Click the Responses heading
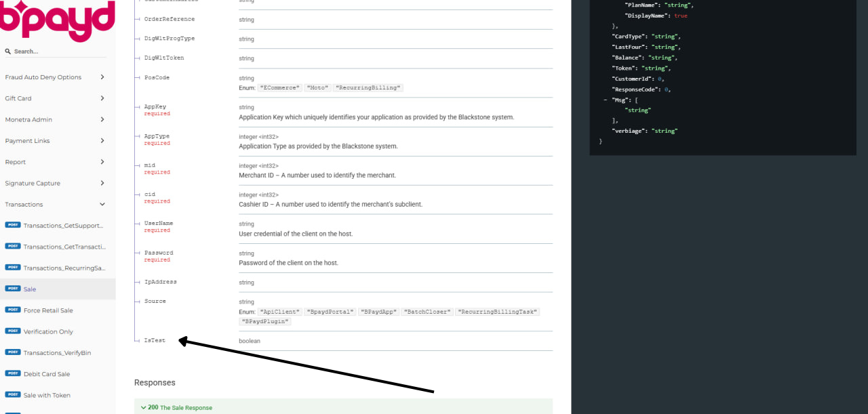Viewport: 868px width, 414px height. click(155, 383)
